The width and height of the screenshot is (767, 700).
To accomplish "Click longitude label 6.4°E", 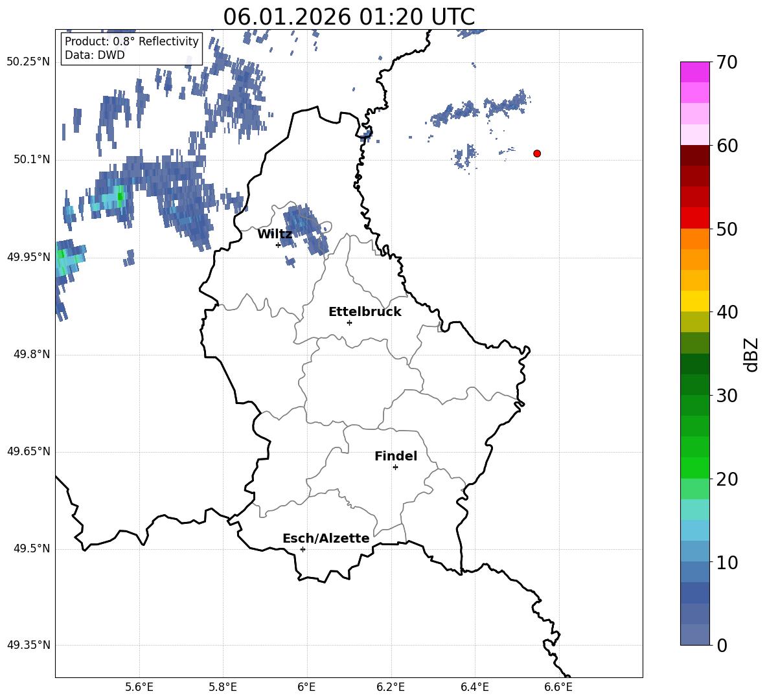I will (474, 687).
